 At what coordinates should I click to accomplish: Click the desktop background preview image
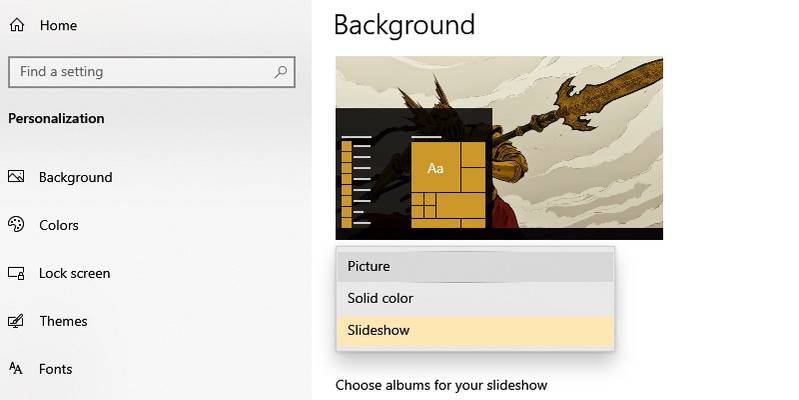[499, 148]
